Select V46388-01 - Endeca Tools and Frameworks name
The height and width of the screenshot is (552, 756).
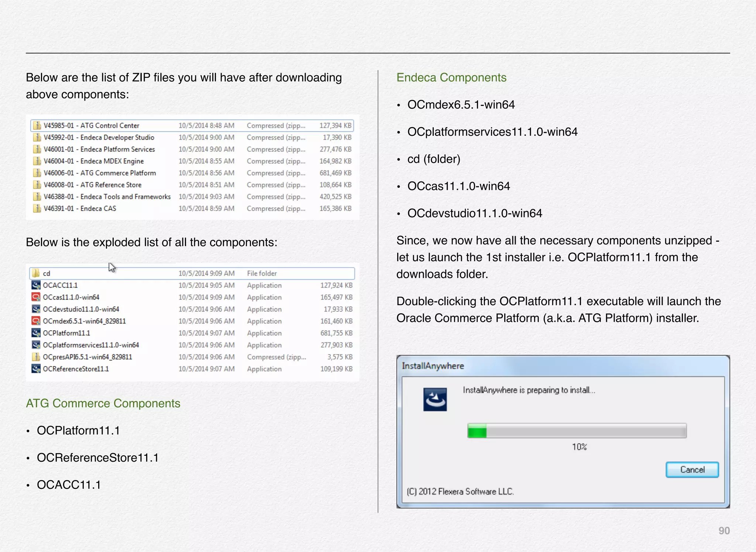pyautogui.click(x=107, y=197)
